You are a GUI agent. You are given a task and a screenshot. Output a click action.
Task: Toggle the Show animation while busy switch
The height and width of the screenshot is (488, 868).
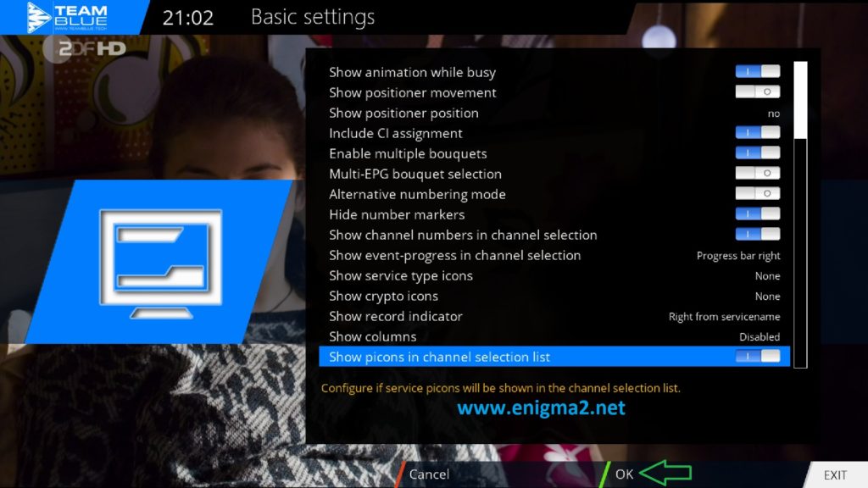coord(759,71)
